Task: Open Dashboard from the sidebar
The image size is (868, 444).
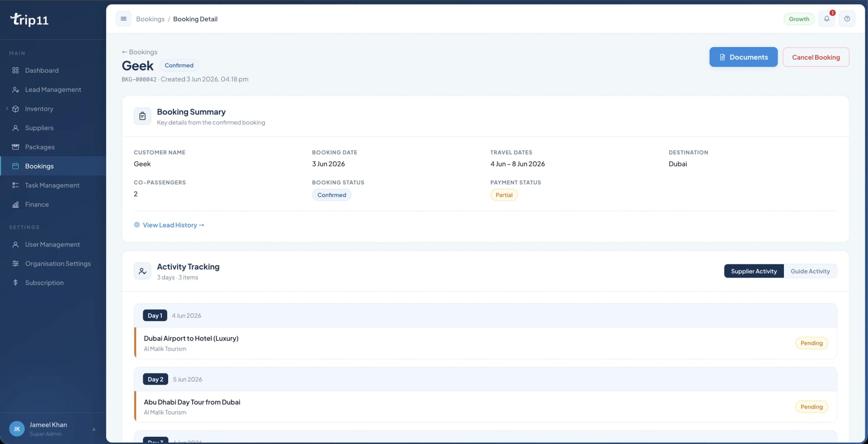Action: (53, 71)
